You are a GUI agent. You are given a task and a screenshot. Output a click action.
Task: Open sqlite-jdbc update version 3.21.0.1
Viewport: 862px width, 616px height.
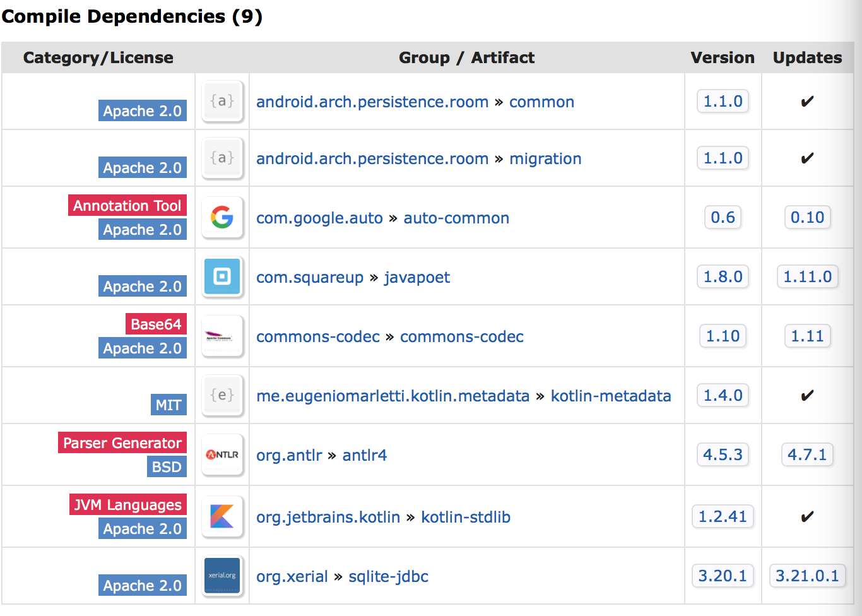(807, 576)
